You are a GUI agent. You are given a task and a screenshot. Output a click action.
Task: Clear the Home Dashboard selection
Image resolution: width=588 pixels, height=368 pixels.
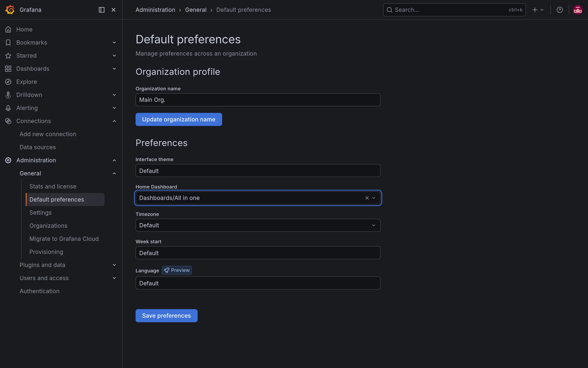(x=367, y=198)
